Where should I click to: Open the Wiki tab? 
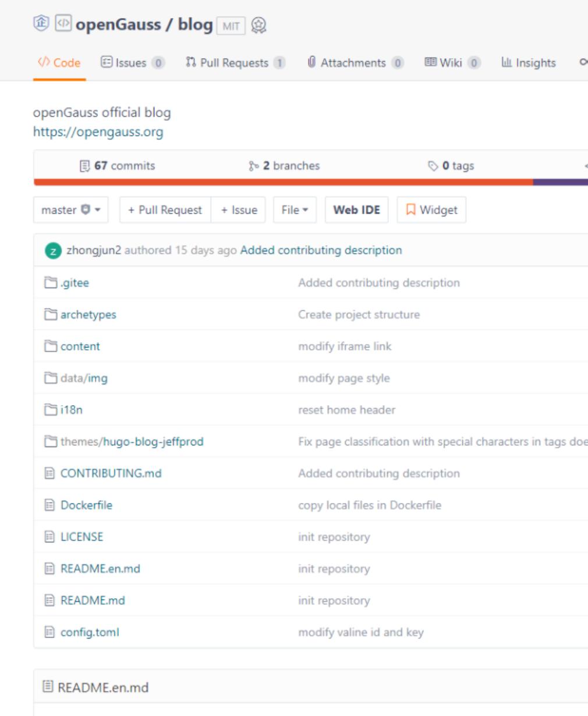point(453,63)
